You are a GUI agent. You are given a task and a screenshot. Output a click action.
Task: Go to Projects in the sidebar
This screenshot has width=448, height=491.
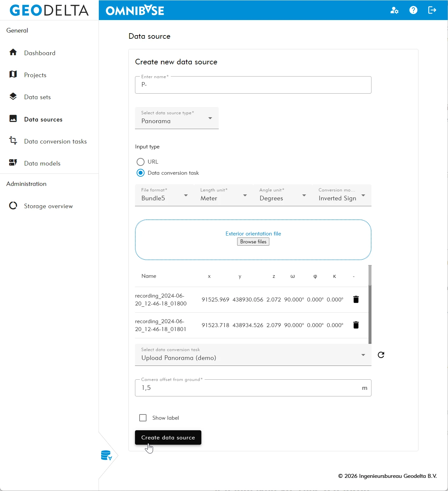point(35,75)
